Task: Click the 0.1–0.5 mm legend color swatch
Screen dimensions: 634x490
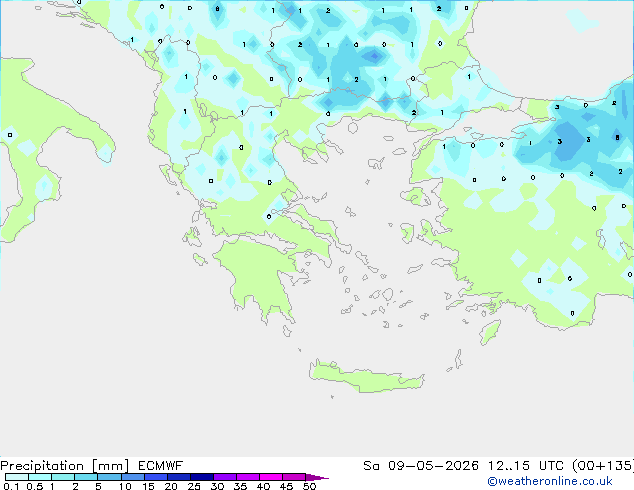Action: click(x=17, y=477)
